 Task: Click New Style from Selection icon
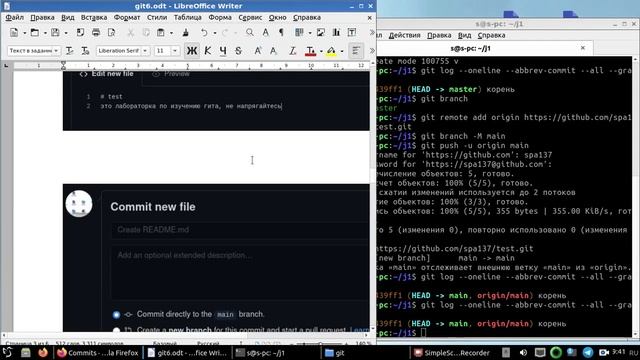[x=85, y=51]
